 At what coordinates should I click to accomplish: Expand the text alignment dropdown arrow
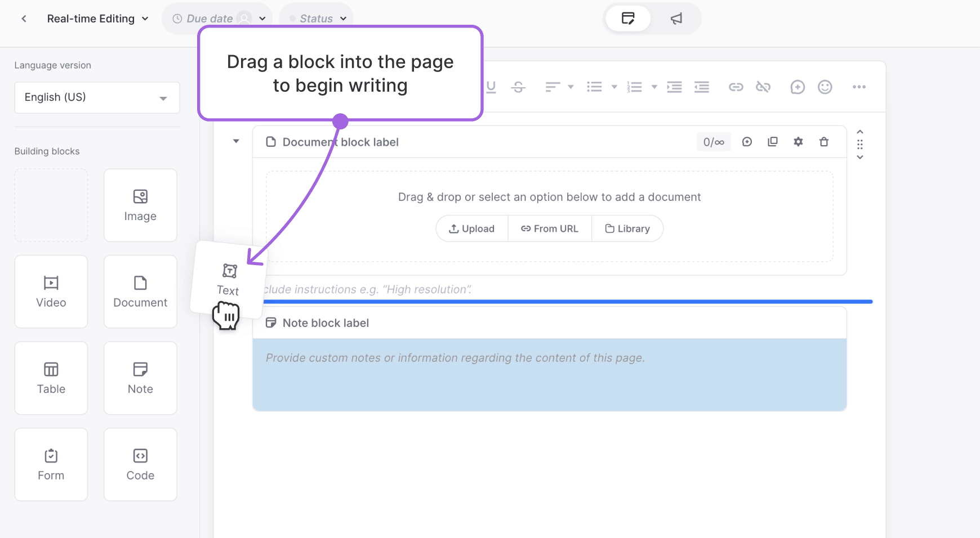pos(571,87)
